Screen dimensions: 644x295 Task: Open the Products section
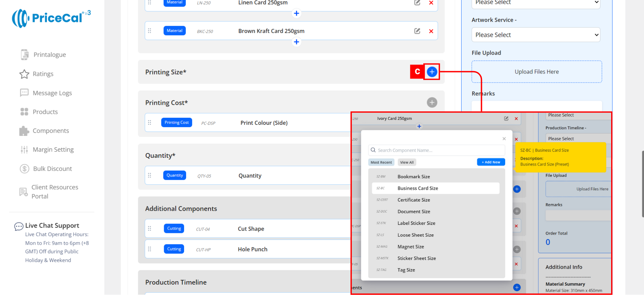tap(45, 112)
